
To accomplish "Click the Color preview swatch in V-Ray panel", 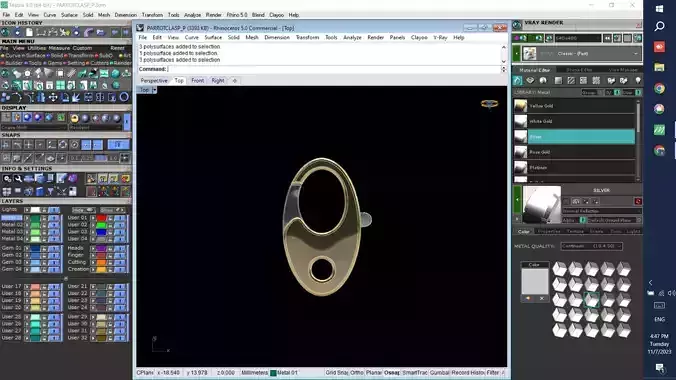I will (x=534, y=281).
